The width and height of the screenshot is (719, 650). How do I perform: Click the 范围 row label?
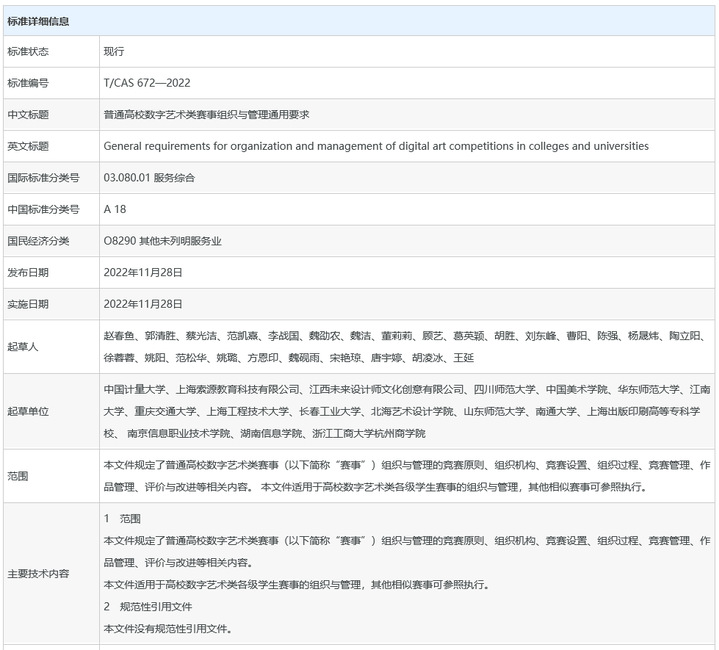point(18,476)
